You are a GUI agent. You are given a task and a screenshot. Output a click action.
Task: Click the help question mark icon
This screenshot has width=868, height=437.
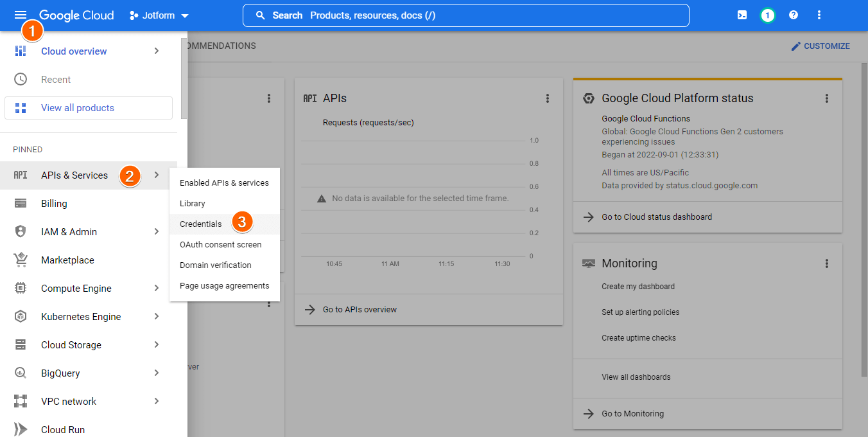(x=794, y=15)
